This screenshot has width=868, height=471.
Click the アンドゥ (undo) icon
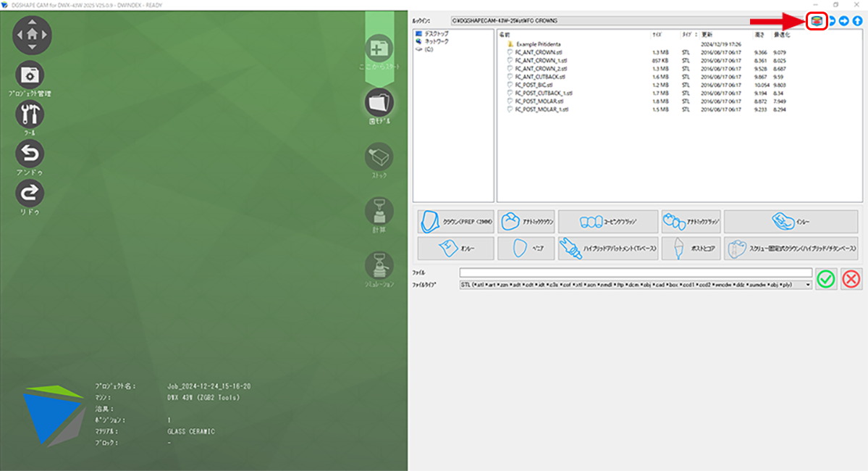click(30, 154)
